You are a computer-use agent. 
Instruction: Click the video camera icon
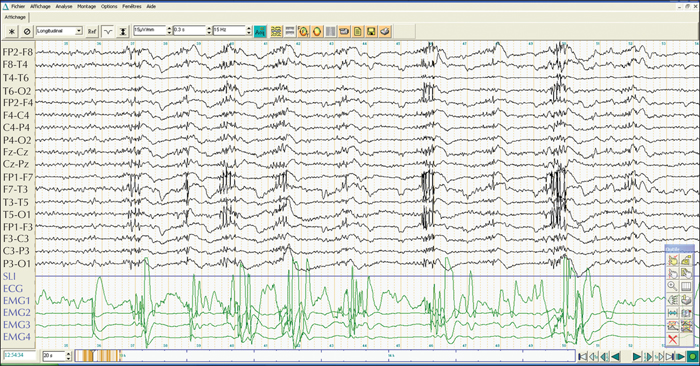point(344,31)
